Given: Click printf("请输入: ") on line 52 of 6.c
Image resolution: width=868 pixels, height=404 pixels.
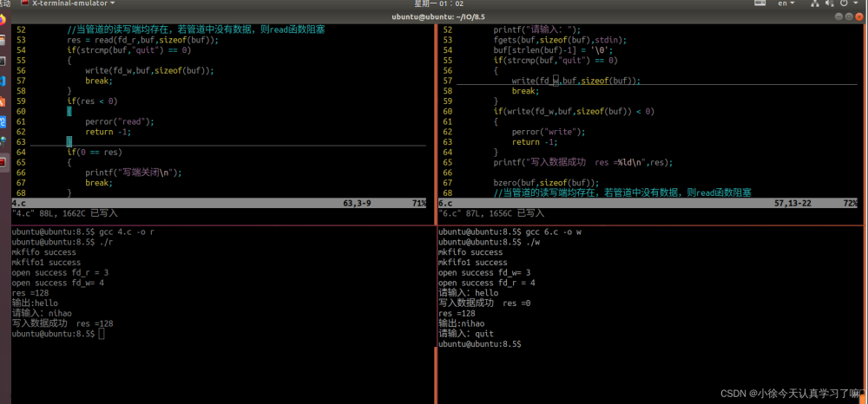Looking at the screenshot, I should 537,29.
